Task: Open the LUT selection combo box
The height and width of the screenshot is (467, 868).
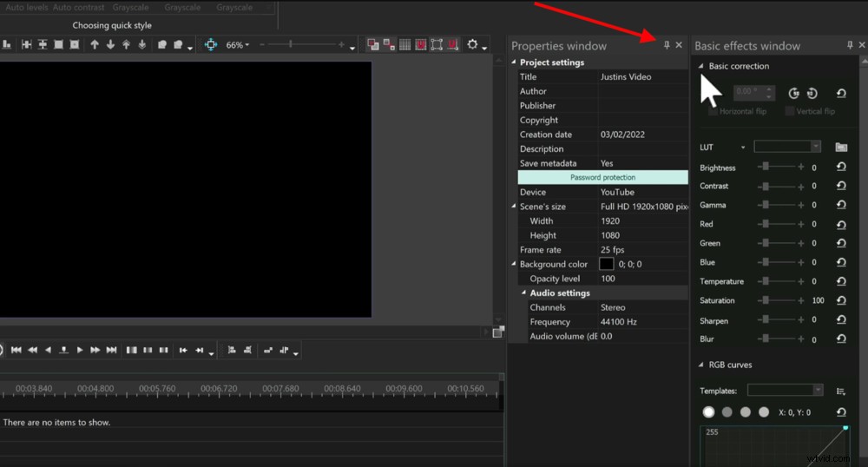Action: click(x=786, y=146)
